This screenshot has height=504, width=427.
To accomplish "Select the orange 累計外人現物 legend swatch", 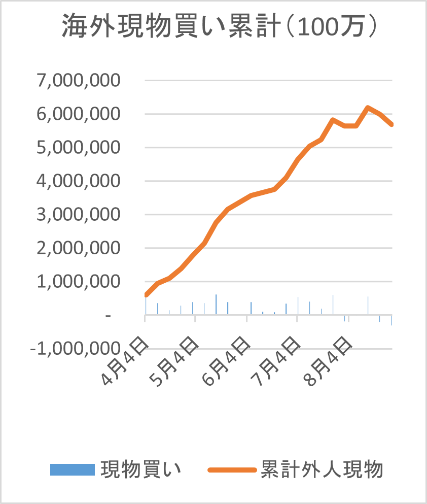I will click(231, 469).
